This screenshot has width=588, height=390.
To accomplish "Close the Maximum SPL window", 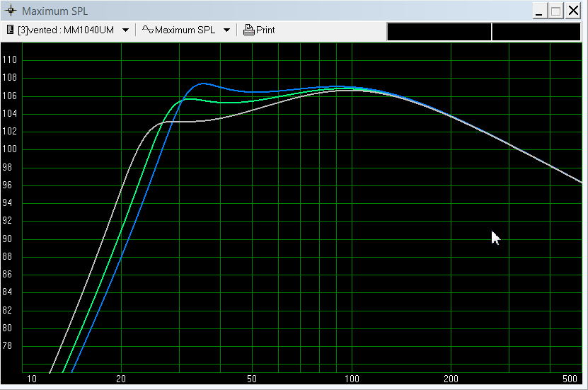I will point(573,11).
